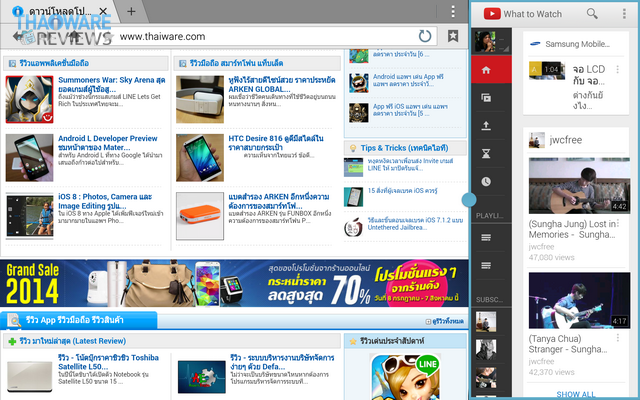This screenshot has height=400, width=640.
Task: Tap HTC Desire 816 phone thumbnail
Action: coord(200,158)
